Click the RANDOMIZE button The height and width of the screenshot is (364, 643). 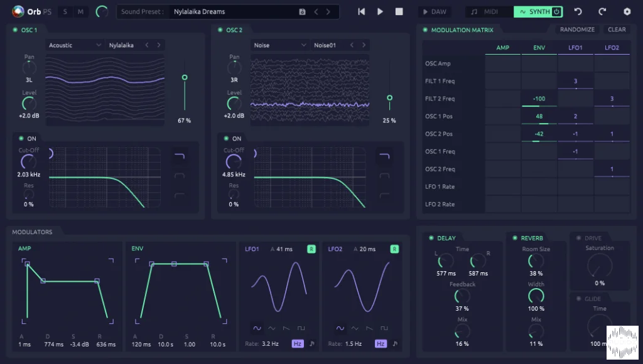(578, 29)
